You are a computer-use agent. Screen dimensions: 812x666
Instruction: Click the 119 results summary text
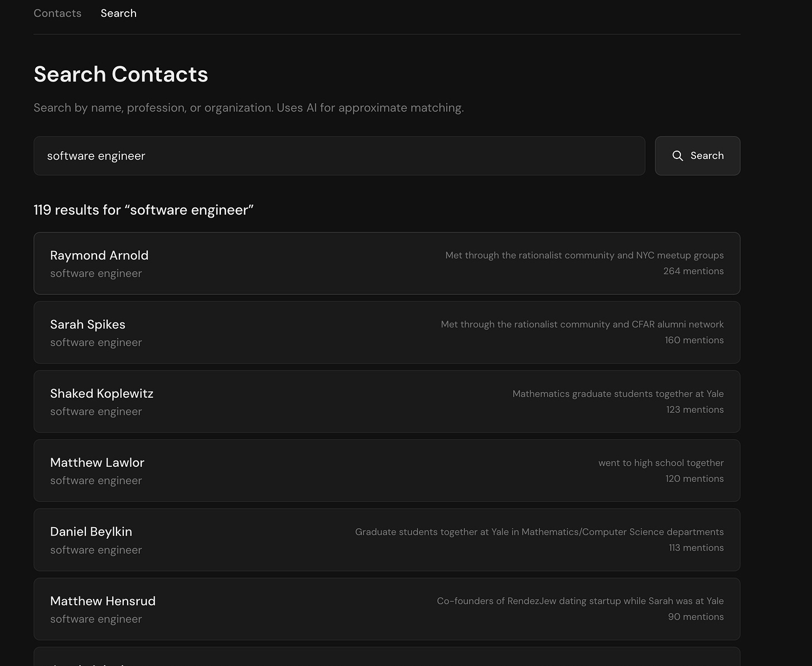[143, 210]
